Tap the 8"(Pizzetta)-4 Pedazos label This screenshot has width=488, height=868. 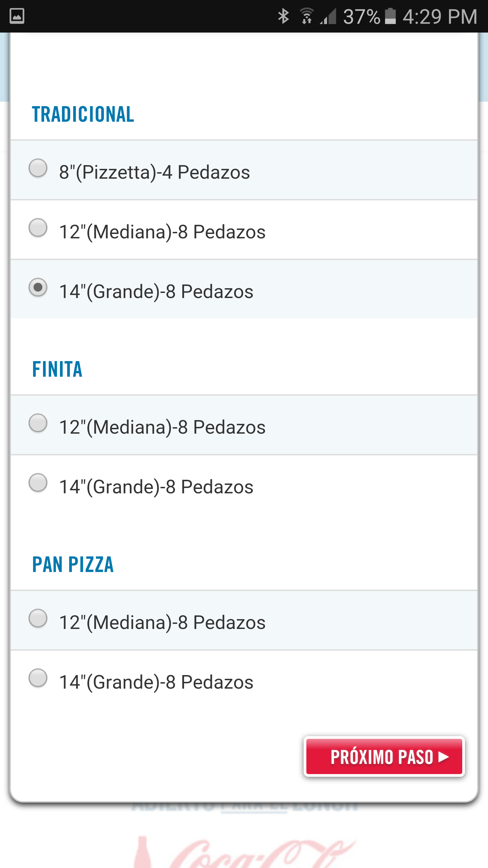[x=155, y=172]
